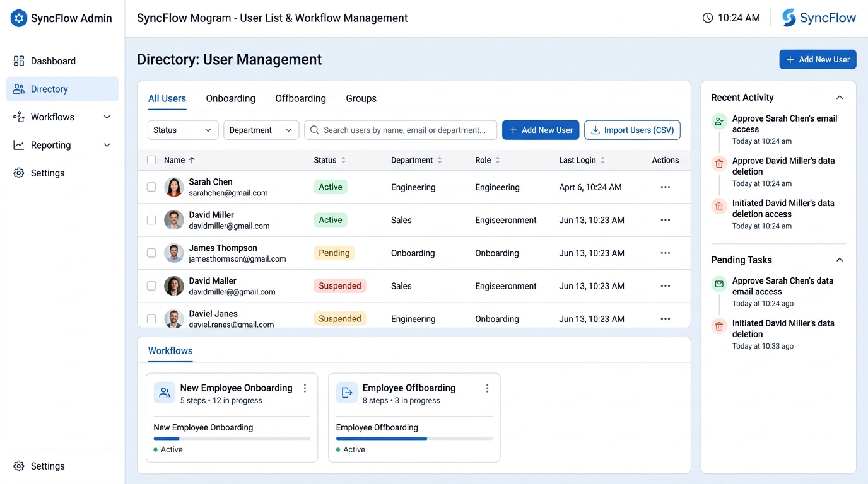Viewport: 868px width, 484px height.
Task: Click trash icon in Pending Tasks list
Action: click(719, 326)
